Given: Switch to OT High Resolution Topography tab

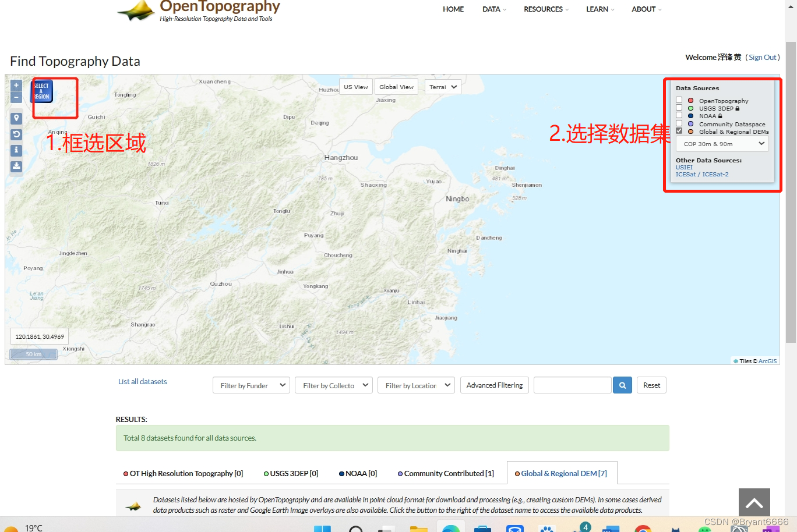Looking at the screenshot, I should pos(183,473).
